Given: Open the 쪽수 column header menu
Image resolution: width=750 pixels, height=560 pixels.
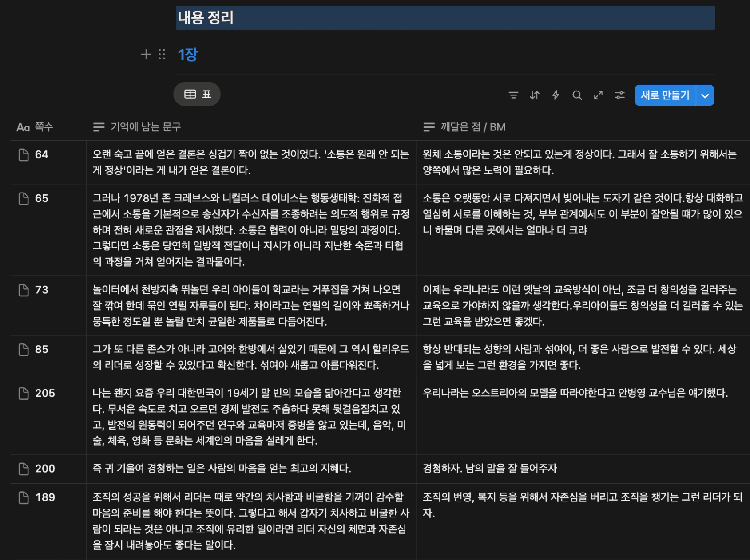Looking at the screenshot, I should click(36, 127).
